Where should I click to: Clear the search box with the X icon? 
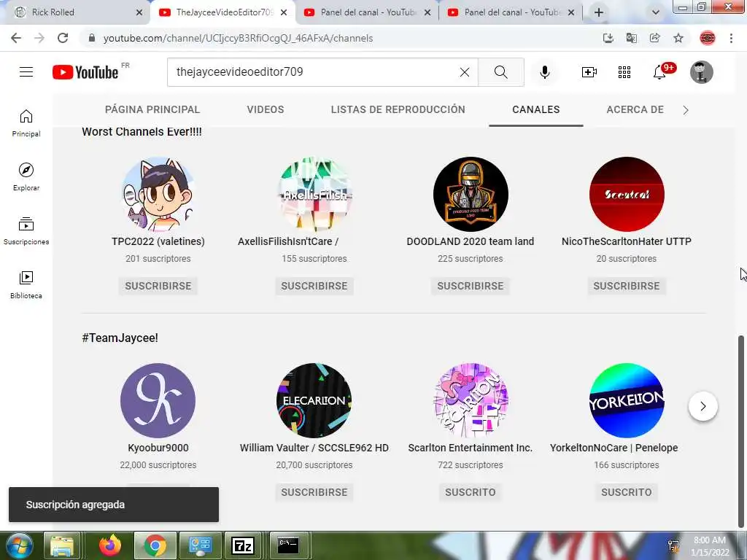pyautogui.click(x=465, y=72)
